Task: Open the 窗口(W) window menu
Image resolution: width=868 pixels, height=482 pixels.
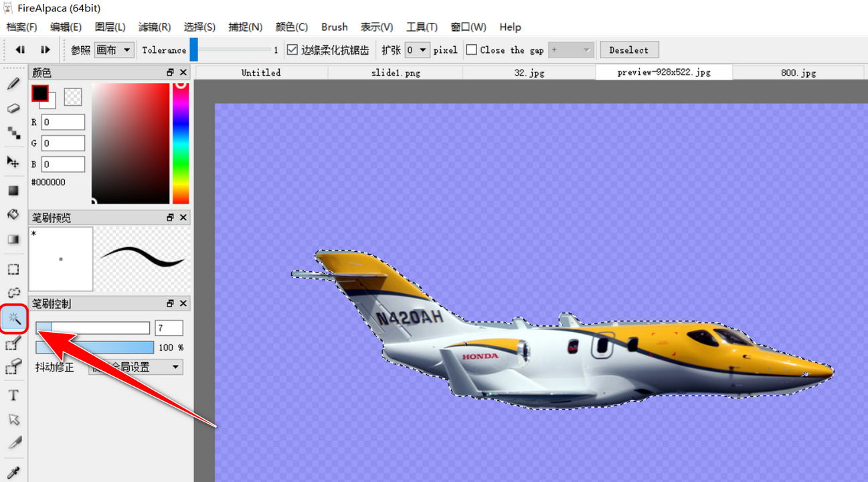Action: 468,27
